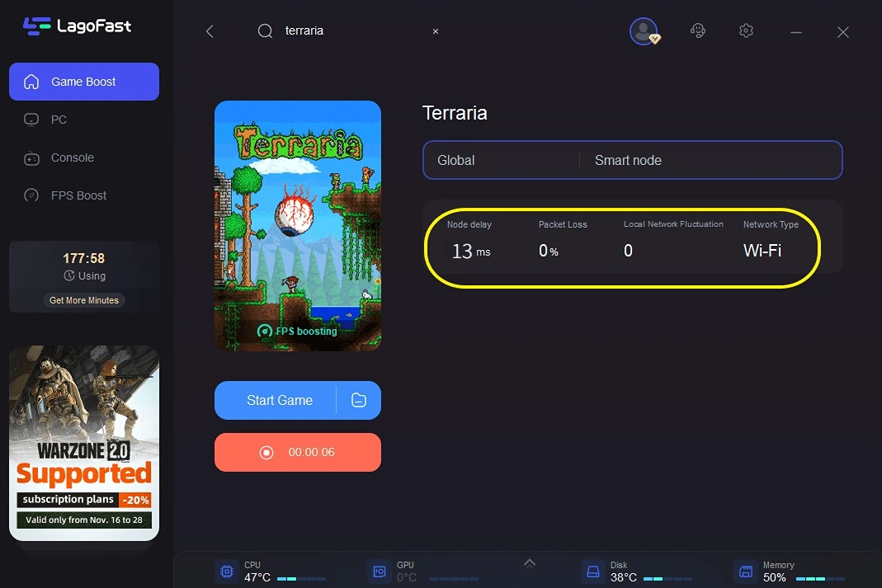Click the search field containing terraria
The image size is (882, 588).
pyautogui.click(x=349, y=31)
